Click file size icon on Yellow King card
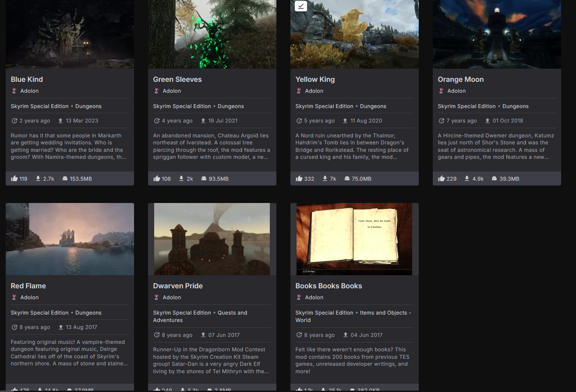The height and width of the screenshot is (392, 576). pyautogui.click(x=347, y=178)
